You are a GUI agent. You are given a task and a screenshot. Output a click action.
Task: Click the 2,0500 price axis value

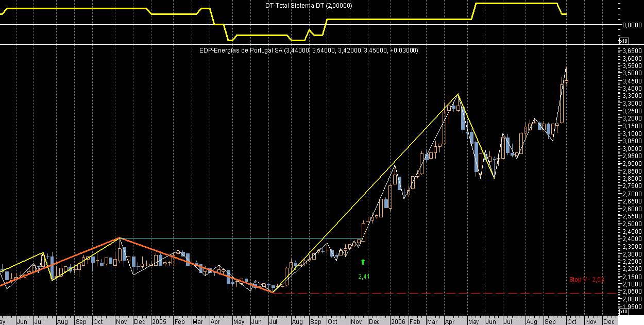point(631,292)
